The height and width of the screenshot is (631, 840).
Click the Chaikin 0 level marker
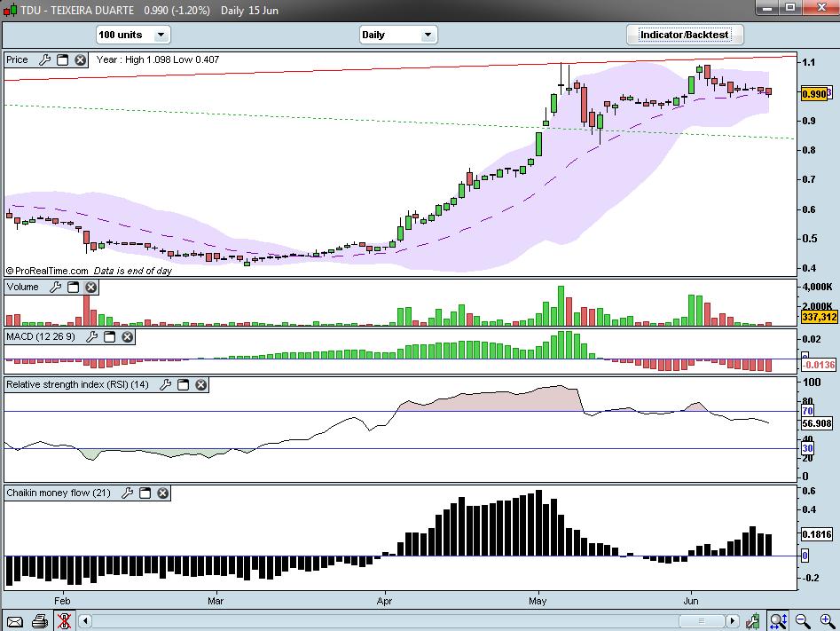point(805,556)
